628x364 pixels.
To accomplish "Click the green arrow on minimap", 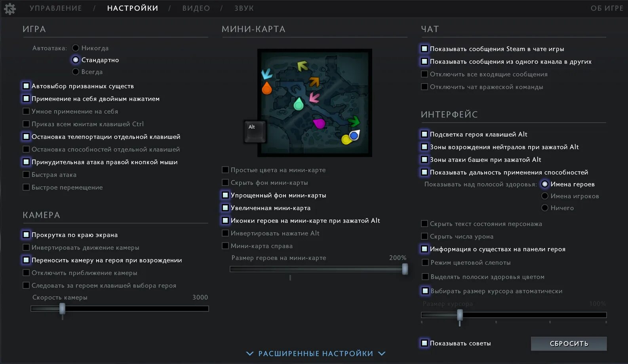I will pos(354,121).
